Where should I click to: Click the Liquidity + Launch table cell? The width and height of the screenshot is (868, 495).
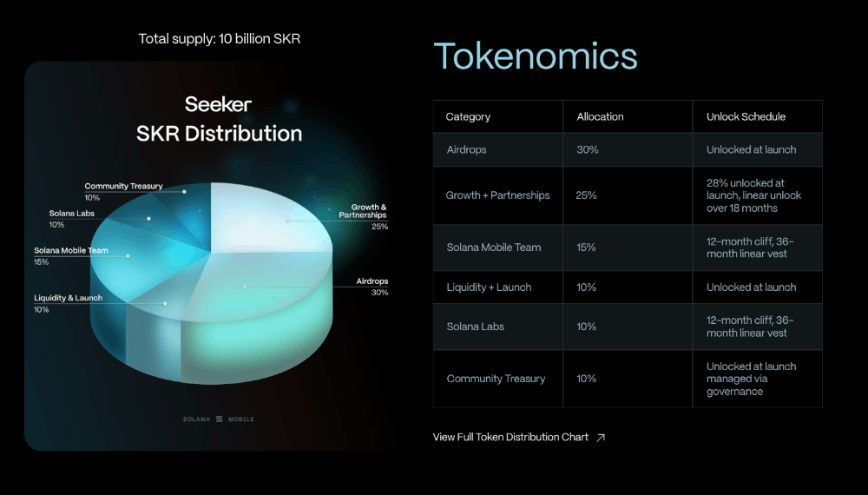489,287
